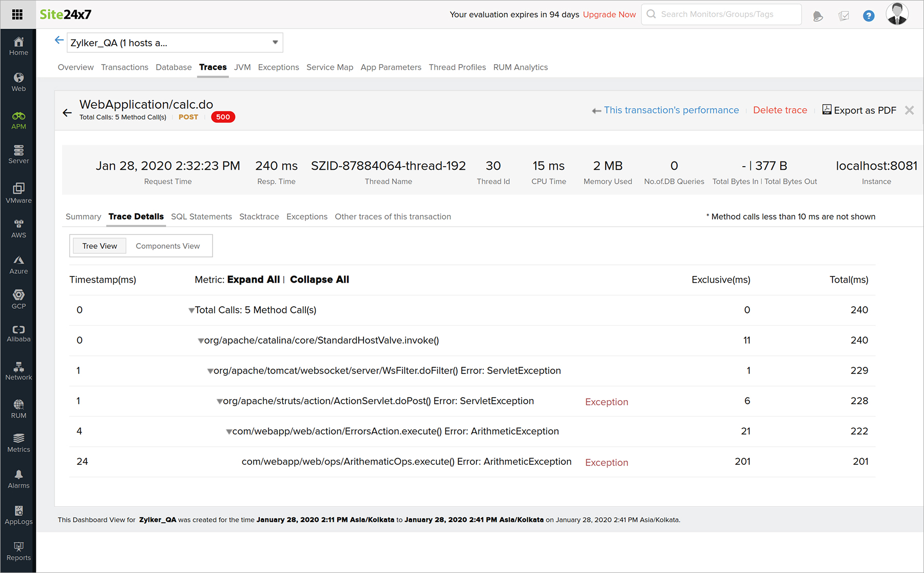Open RUM section in sidebar
This screenshot has width=924, height=573.
(x=18, y=409)
